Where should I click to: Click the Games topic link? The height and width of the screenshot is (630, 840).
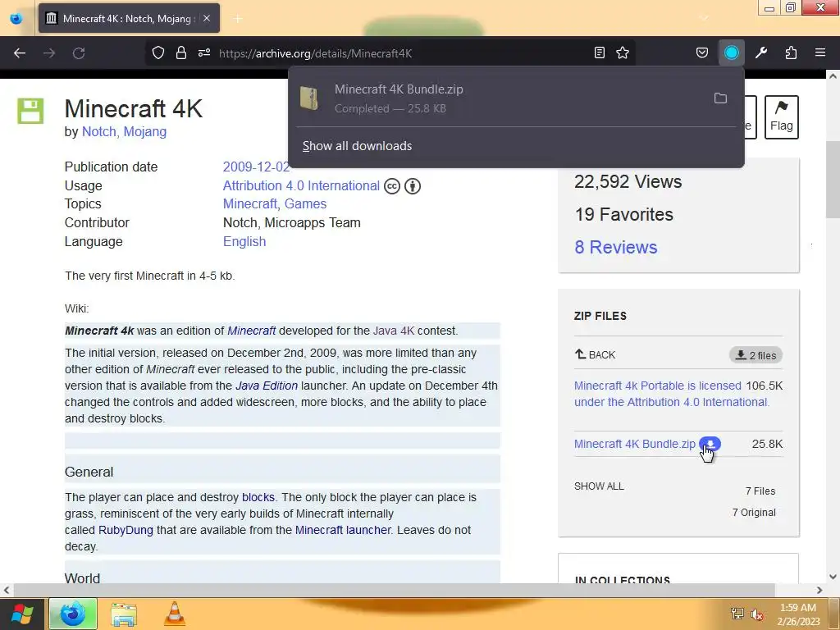click(x=305, y=204)
